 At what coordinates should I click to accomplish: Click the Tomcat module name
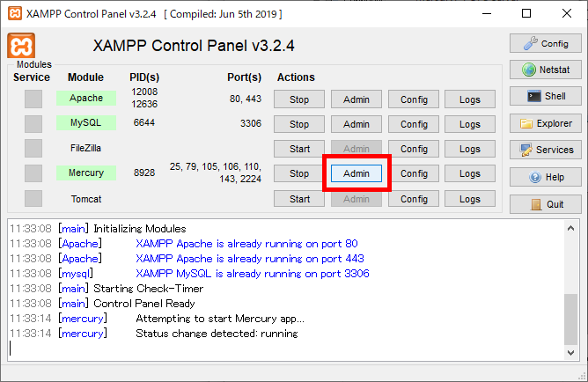click(x=86, y=199)
